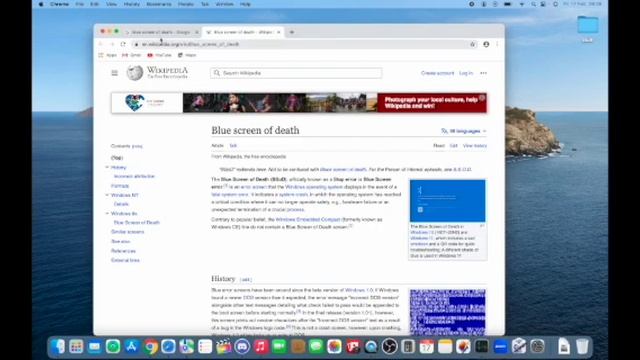Image resolution: width=640 pixels, height=360 pixels.
Task: Open FaceTime from the dock
Action: tap(279, 347)
